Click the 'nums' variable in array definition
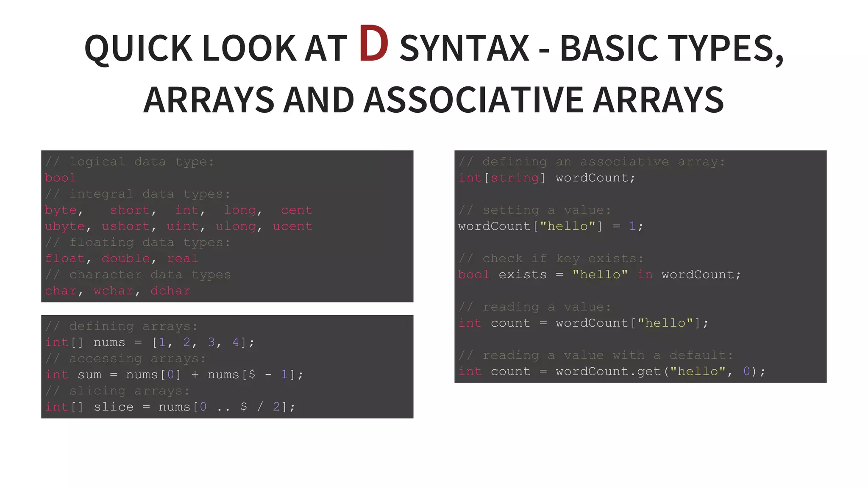 tap(109, 342)
